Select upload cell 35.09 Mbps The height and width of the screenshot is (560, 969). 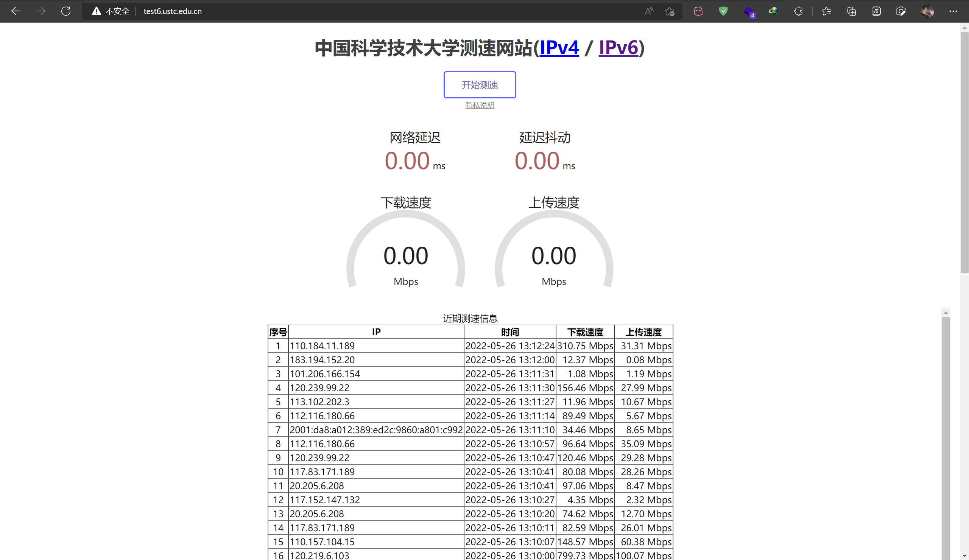pos(644,444)
